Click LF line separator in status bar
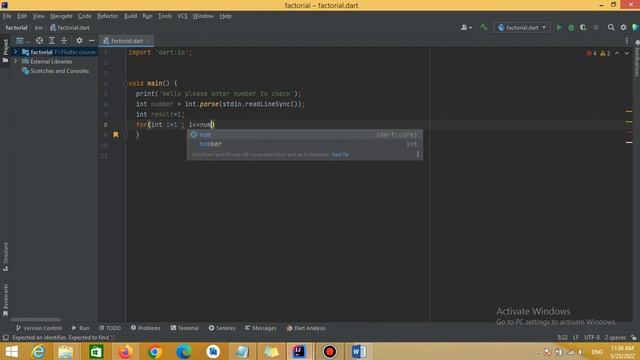The image size is (640, 360). tap(576, 338)
